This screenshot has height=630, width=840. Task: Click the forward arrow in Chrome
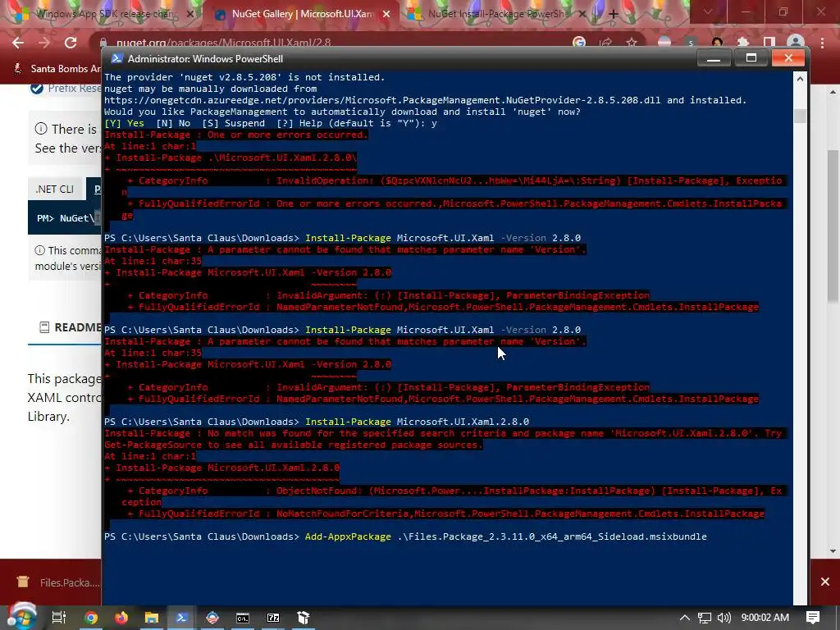pyautogui.click(x=44, y=43)
